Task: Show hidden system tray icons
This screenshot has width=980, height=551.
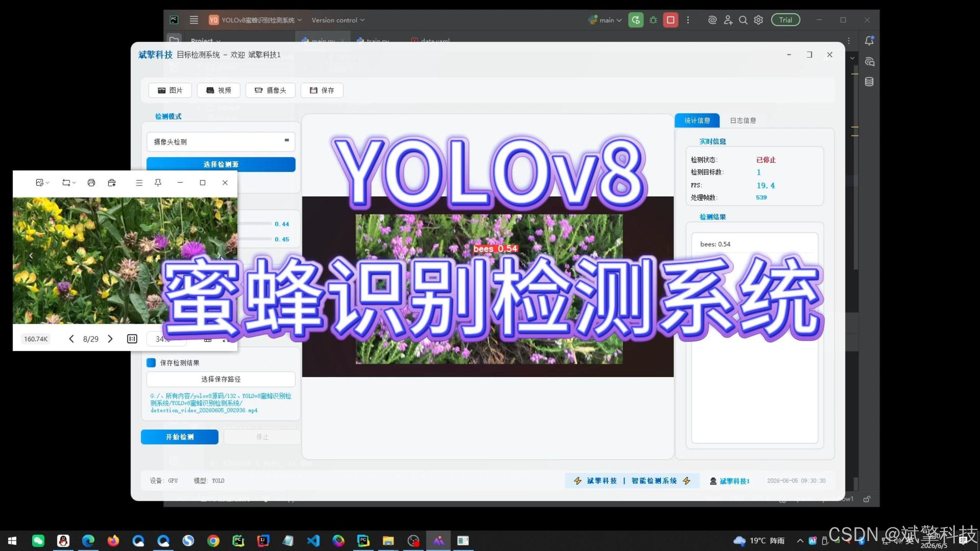Action: tap(800, 541)
